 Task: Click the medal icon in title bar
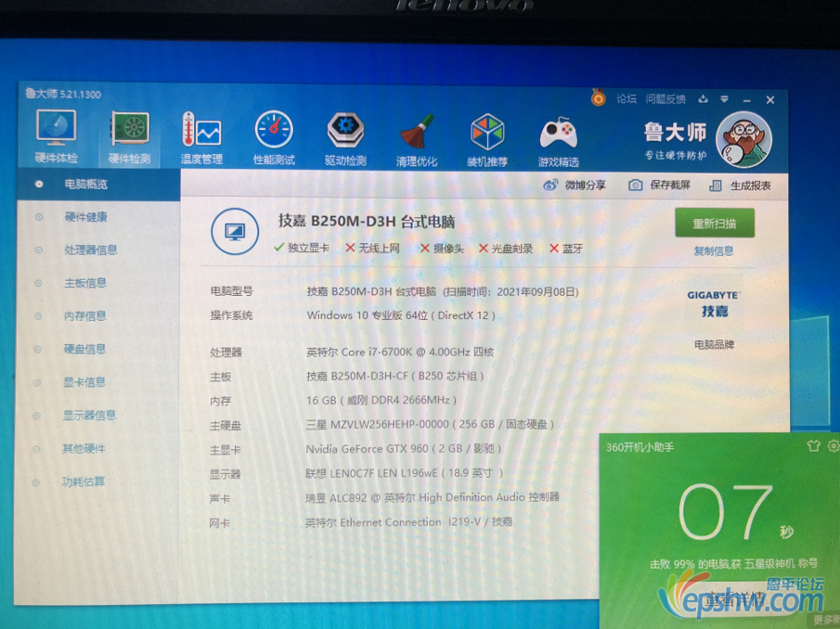coord(598,98)
